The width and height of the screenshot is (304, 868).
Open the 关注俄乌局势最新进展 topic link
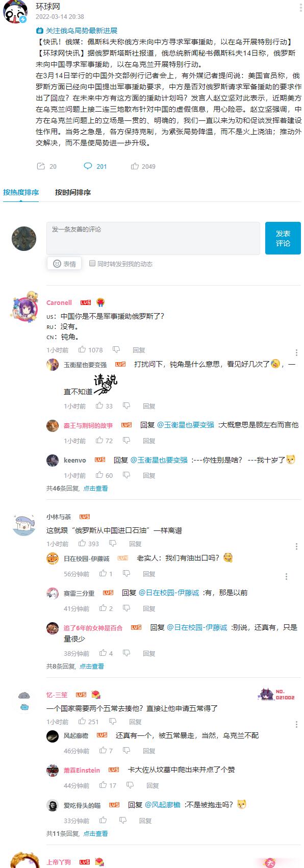coord(77,31)
